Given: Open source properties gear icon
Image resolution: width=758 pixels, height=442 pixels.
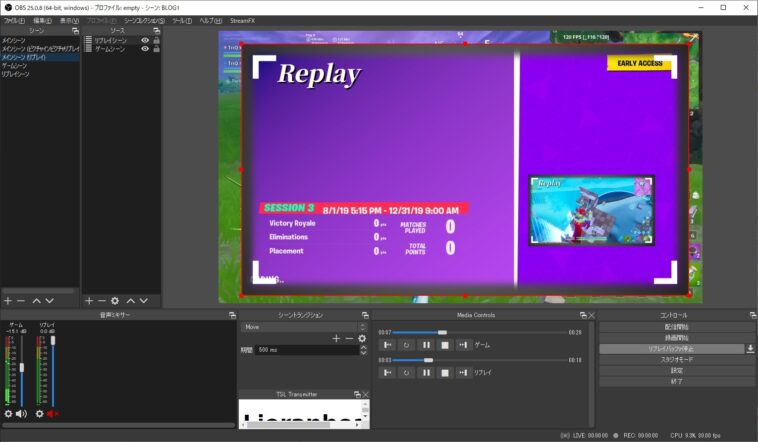Looking at the screenshot, I should pyautogui.click(x=115, y=301).
